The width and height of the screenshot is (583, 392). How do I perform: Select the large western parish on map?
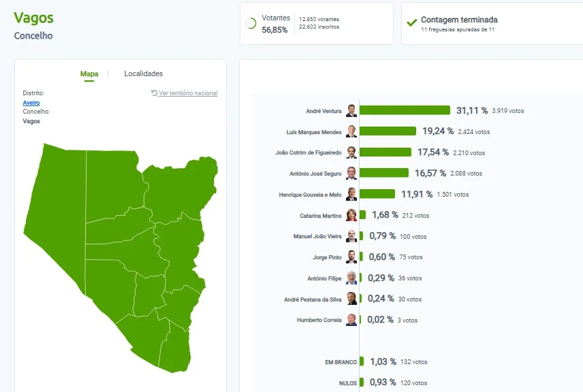pyautogui.click(x=59, y=219)
